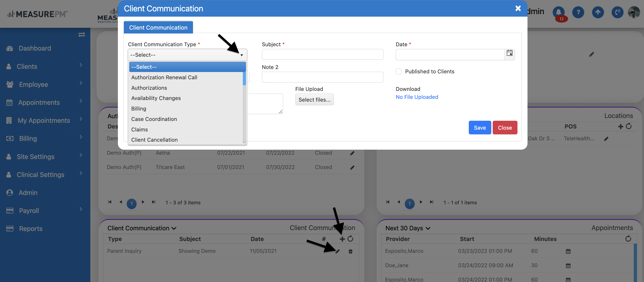
Task: Click the Subject input field
Action: point(322,54)
